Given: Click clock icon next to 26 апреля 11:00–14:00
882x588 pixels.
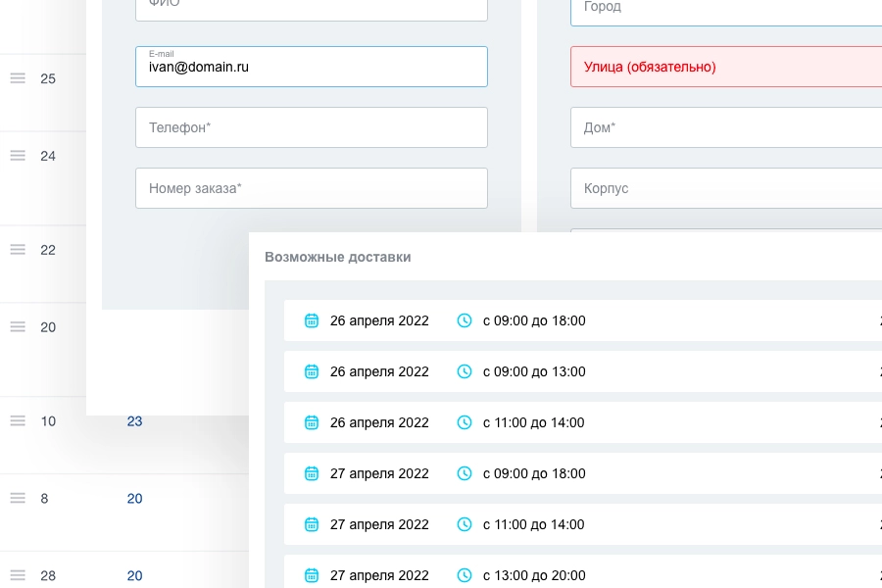Looking at the screenshot, I should (465, 422).
